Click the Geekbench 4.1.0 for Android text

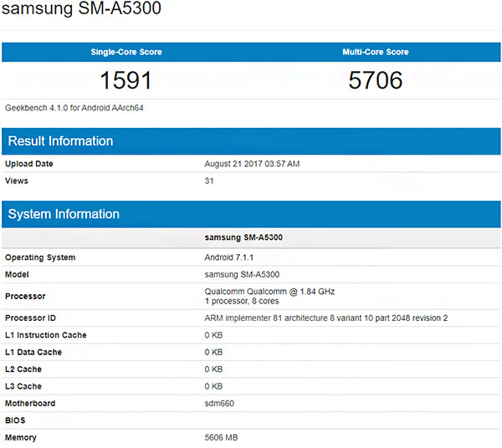74,108
